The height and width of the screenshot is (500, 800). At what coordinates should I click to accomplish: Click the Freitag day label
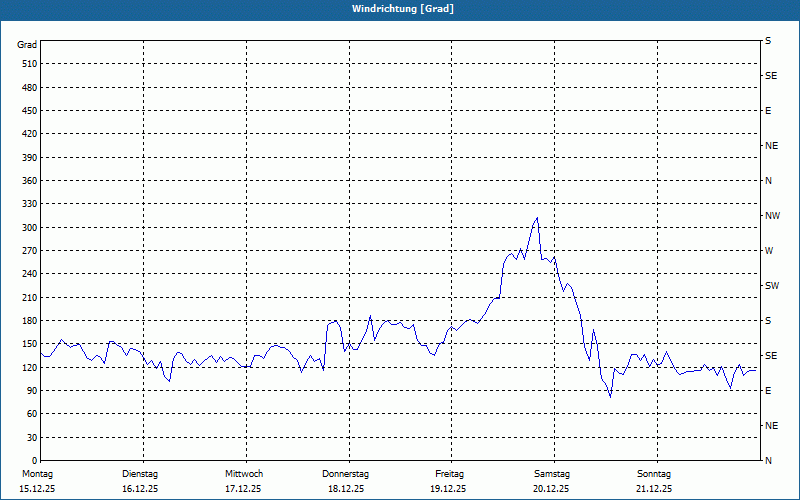pyautogui.click(x=449, y=474)
